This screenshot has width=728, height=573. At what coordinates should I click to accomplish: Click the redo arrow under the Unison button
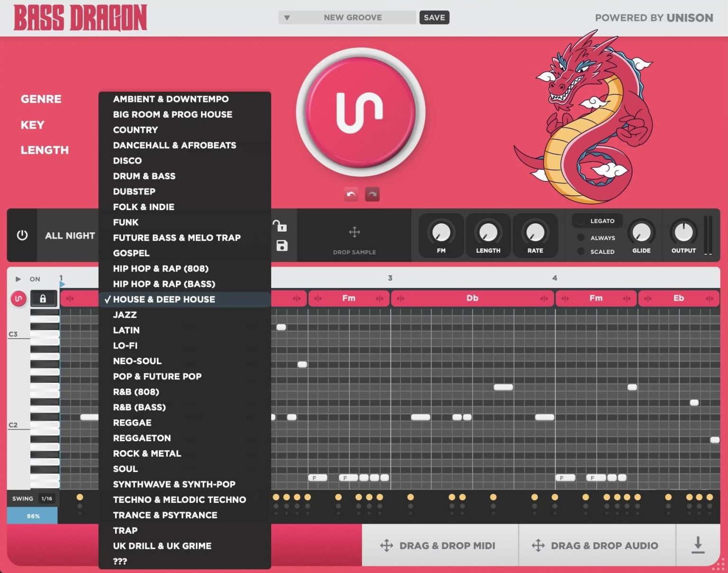coord(373,194)
